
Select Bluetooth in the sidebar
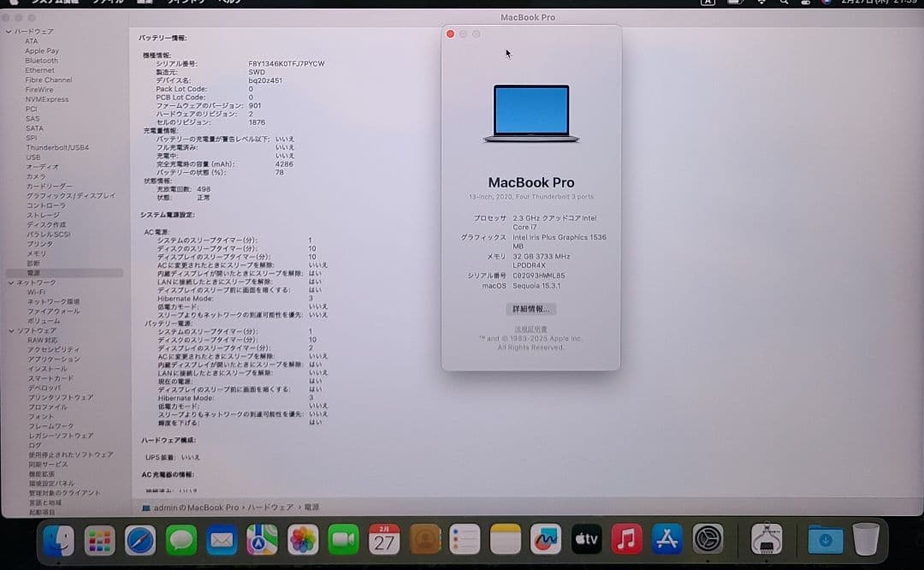[41, 61]
